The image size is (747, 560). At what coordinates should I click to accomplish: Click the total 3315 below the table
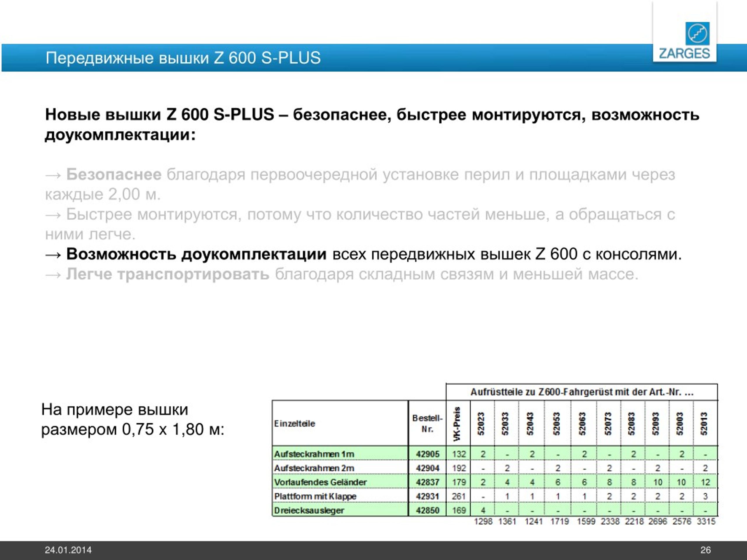pos(706,521)
